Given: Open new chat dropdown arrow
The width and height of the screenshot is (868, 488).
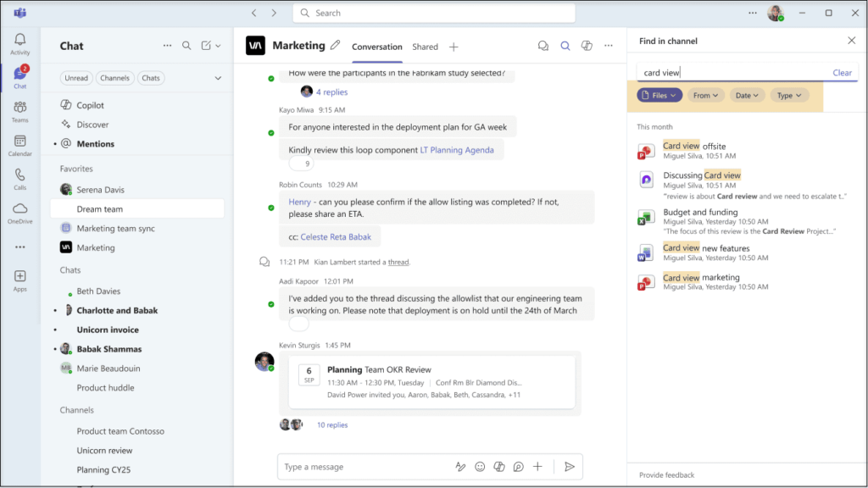Looking at the screenshot, I should point(218,46).
